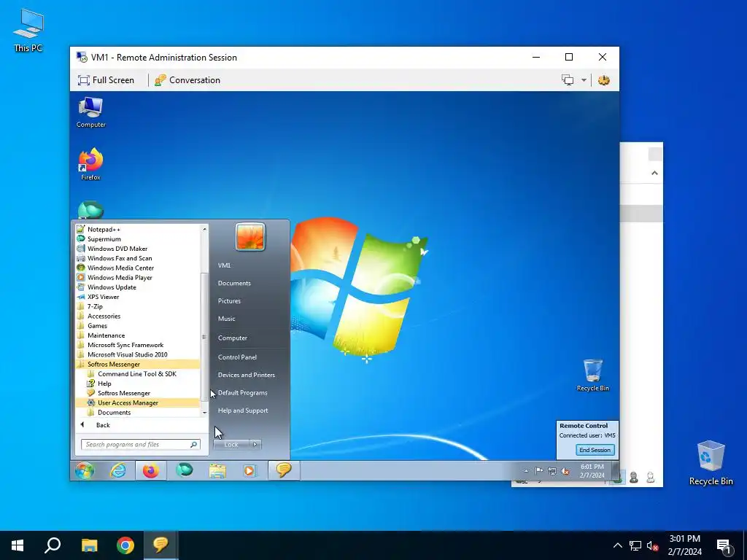Open Computer from the Start menu right pane
This screenshot has width=747, height=560.
pos(233,338)
